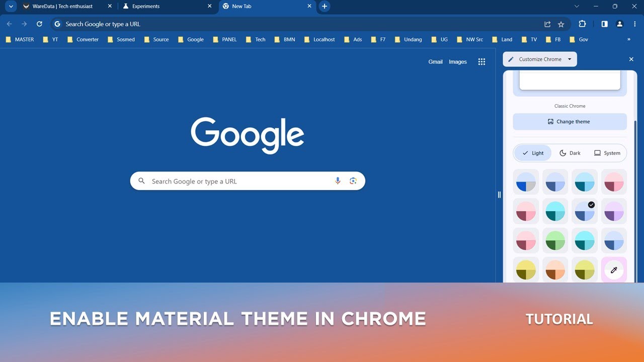This screenshot has width=644, height=362.
Task: Click the Change theme button
Action: (x=570, y=122)
